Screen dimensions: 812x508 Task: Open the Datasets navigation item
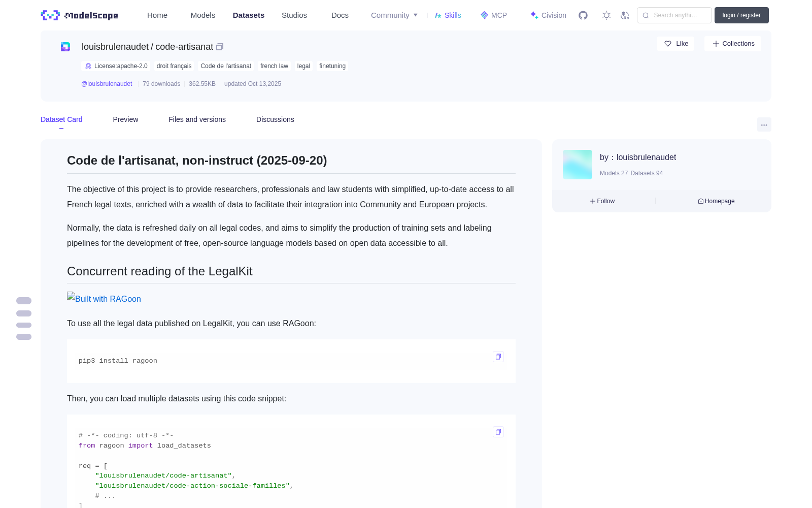(x=249, y=15)
